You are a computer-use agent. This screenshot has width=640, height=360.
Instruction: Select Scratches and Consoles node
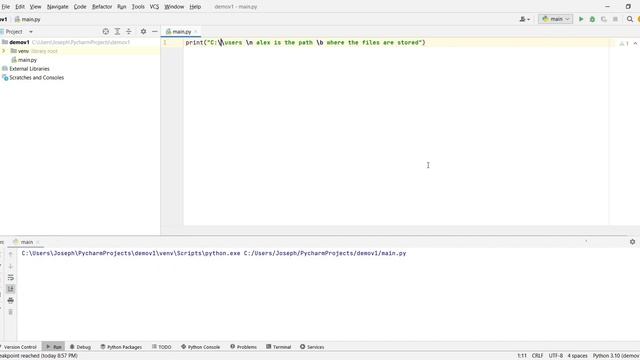36,78
